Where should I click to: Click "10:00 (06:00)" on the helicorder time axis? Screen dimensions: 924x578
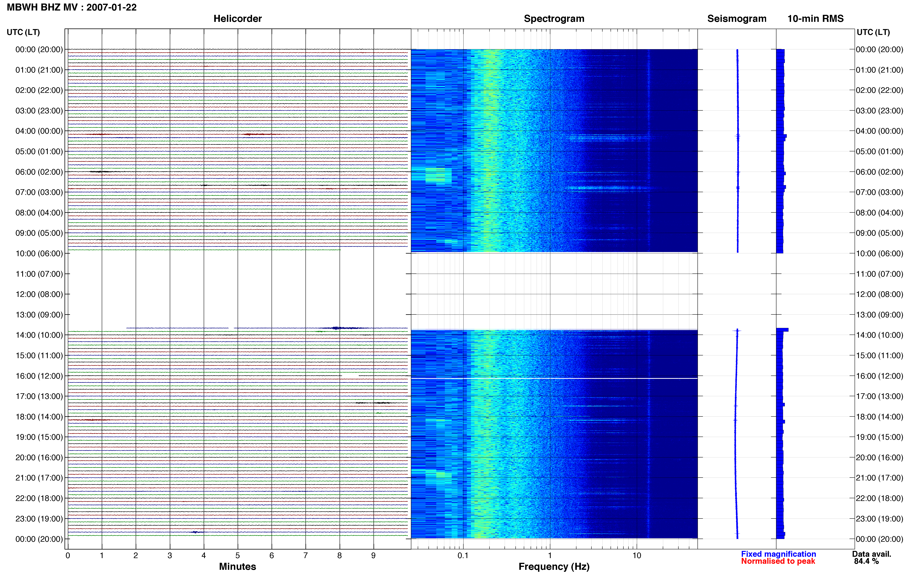(39, 253)
